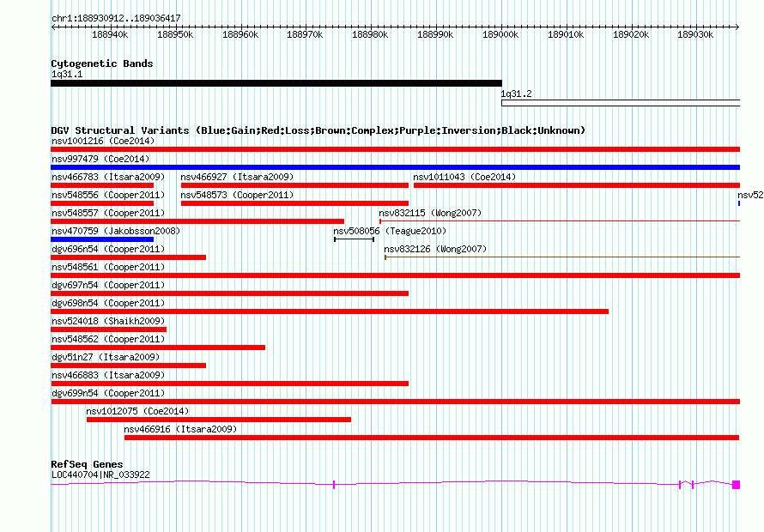Open the nsv1012075 (Coe2014) label
Image resolution: width=764 pixels, height=532 pixels.
[x=137, y=411]
